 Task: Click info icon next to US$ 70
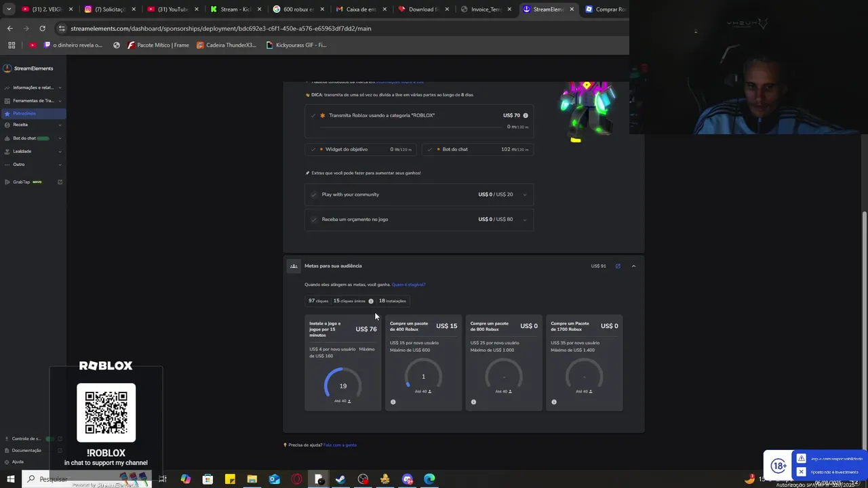(526, 115)
